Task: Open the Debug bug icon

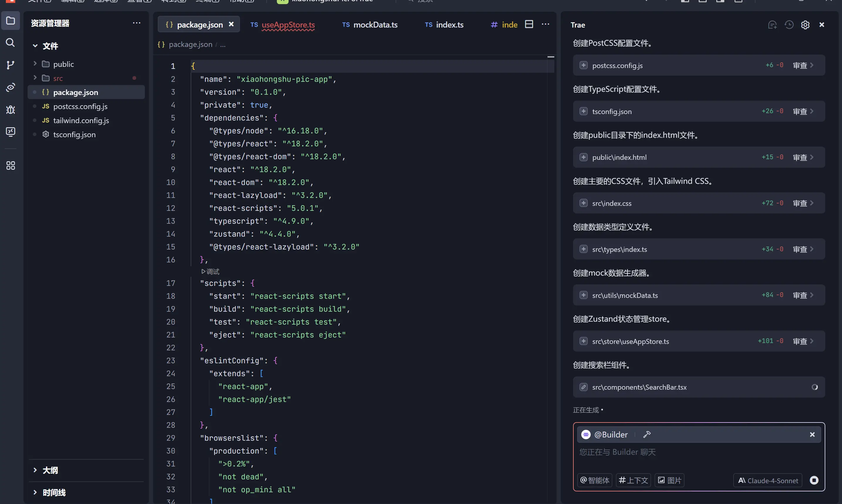Action: point(11,110)
